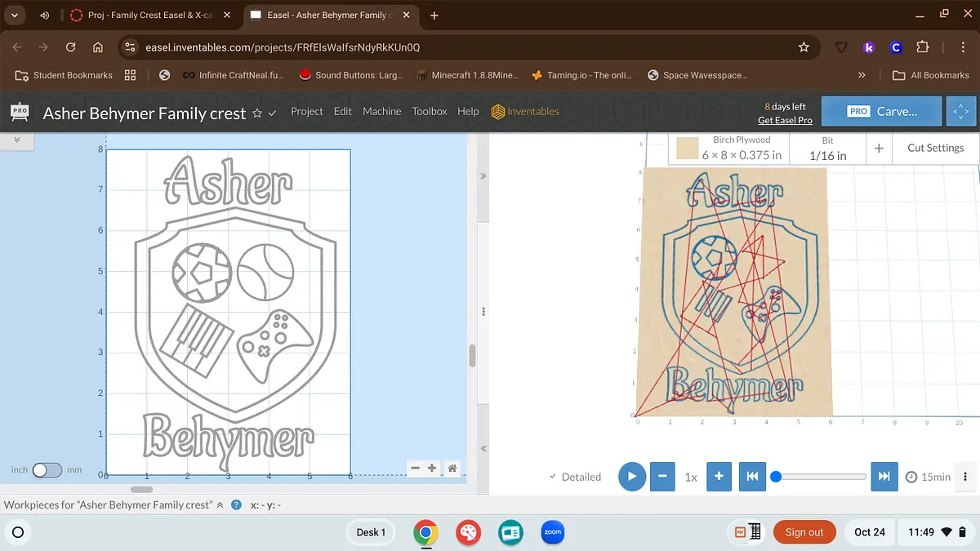Click the Carve button
980x551 pixels.
pos(882,112)
